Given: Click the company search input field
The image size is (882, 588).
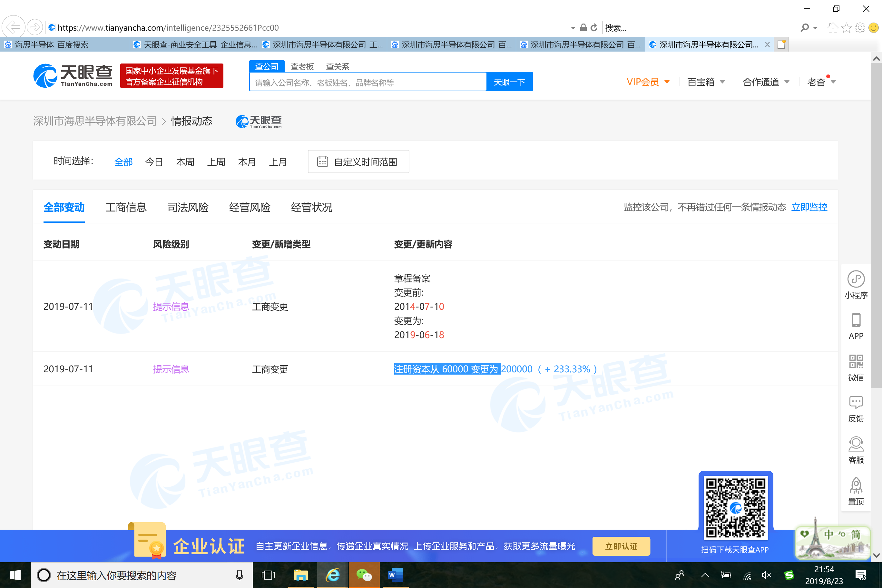Looking at the screenshot, I should [x=368, y=82].
